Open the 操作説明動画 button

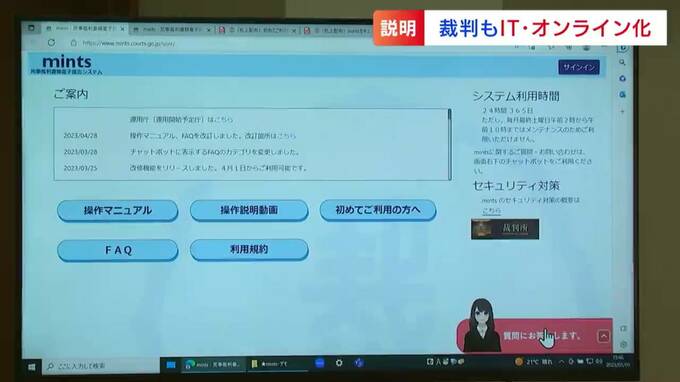pos(249,210)
